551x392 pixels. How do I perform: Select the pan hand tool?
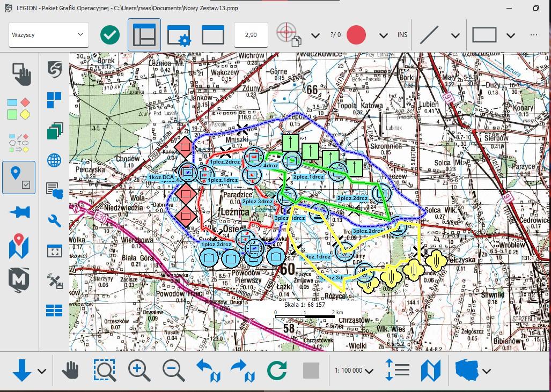pyautogui.click(x=70, y=370)
